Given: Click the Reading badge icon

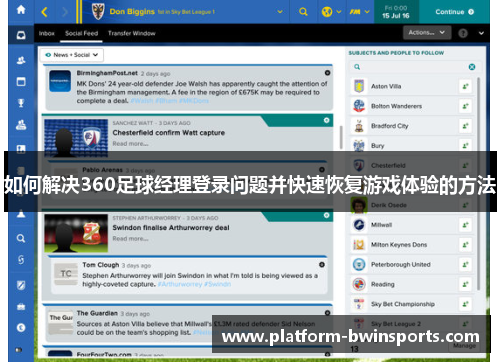Looking at the screenshot, I should pos(359,284).
